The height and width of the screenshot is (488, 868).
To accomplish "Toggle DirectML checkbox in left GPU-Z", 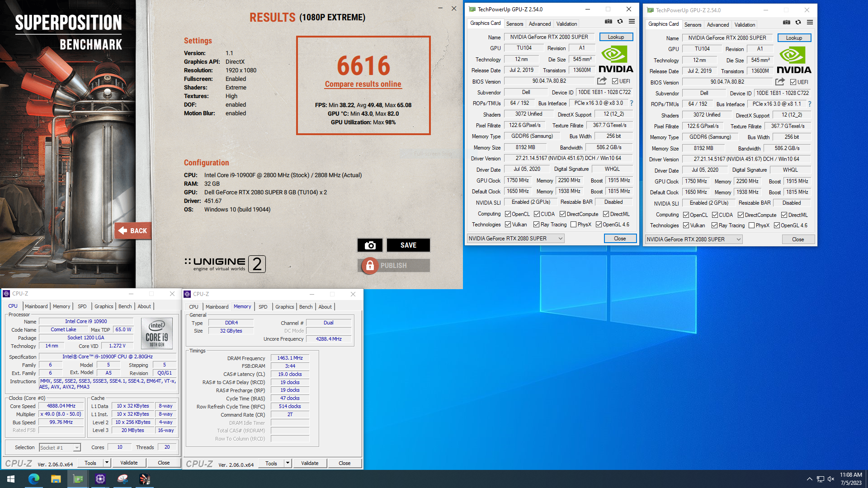I will click(606, 214).
